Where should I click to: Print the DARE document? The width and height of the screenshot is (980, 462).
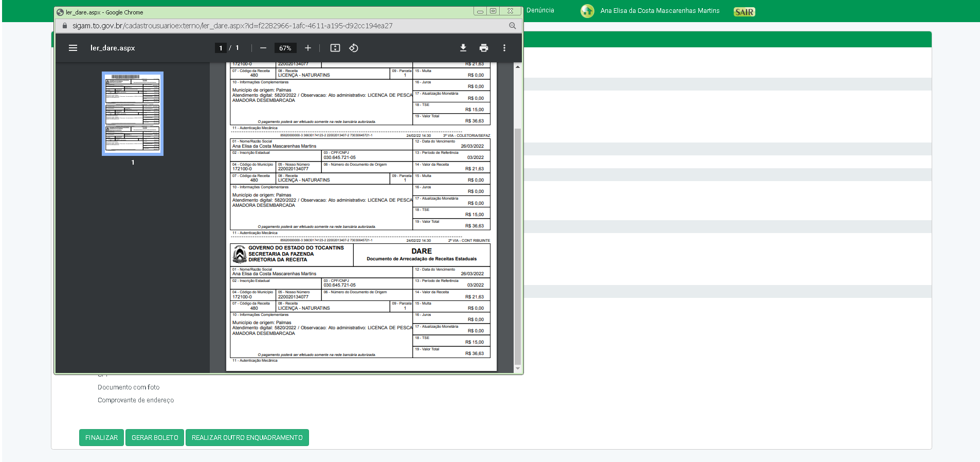(x=484, y=48)
